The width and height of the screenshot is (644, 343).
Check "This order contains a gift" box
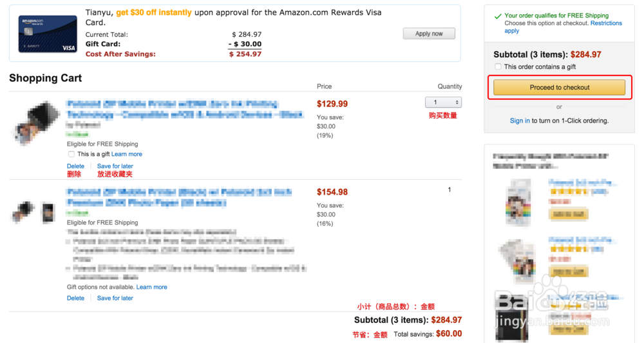pos(498,66)
